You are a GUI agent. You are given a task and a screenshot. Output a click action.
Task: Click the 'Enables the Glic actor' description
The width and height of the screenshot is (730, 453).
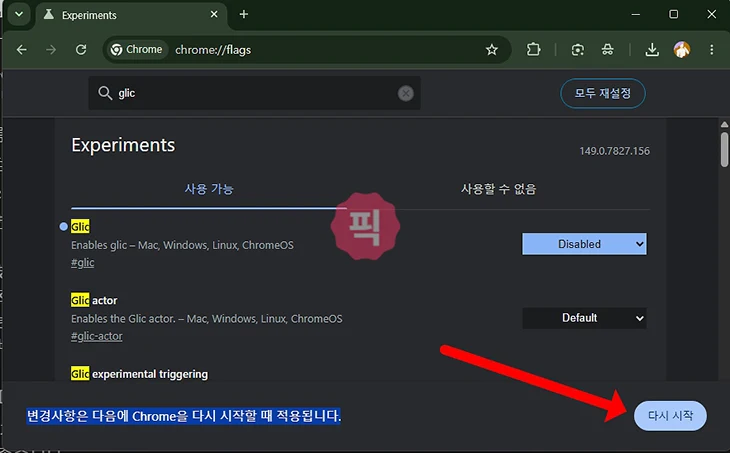[x=206, y=318]
